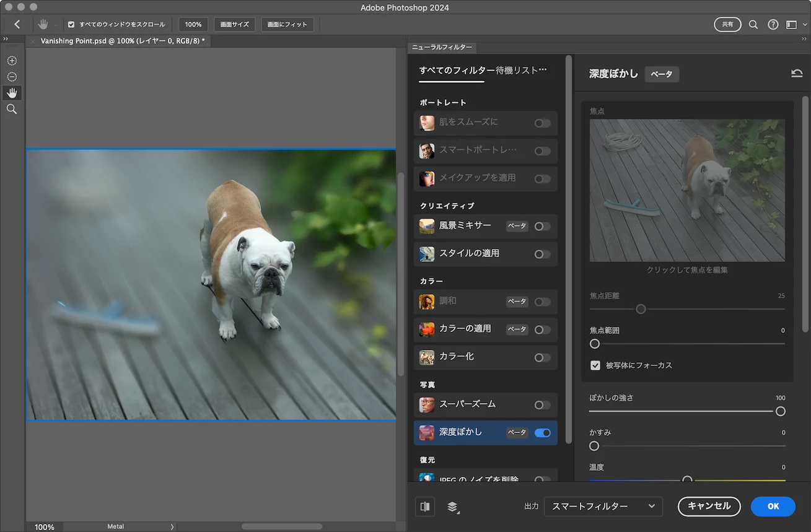Click the Style Transfer filter thumbnail icon
Viewport: 811px width, 532px height.
[427, 254]
